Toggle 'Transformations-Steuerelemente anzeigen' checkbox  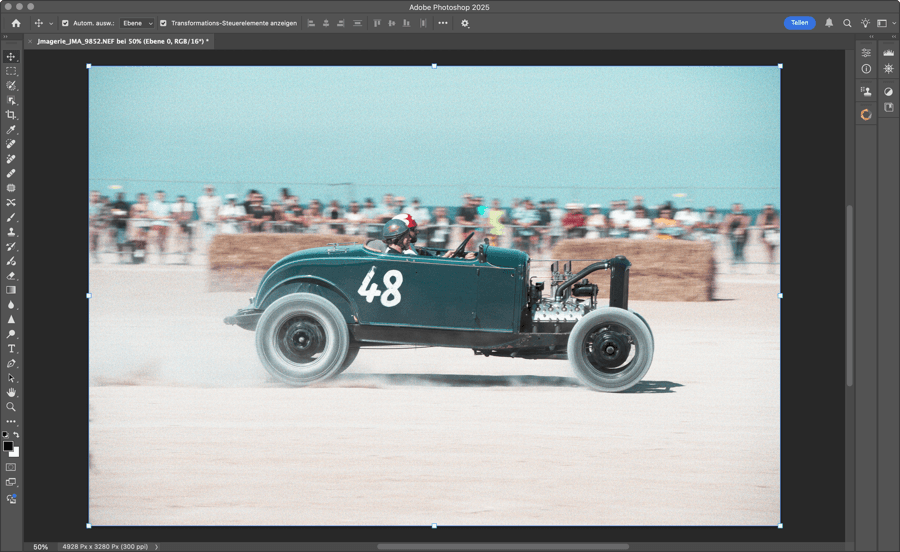pos(163,23)
